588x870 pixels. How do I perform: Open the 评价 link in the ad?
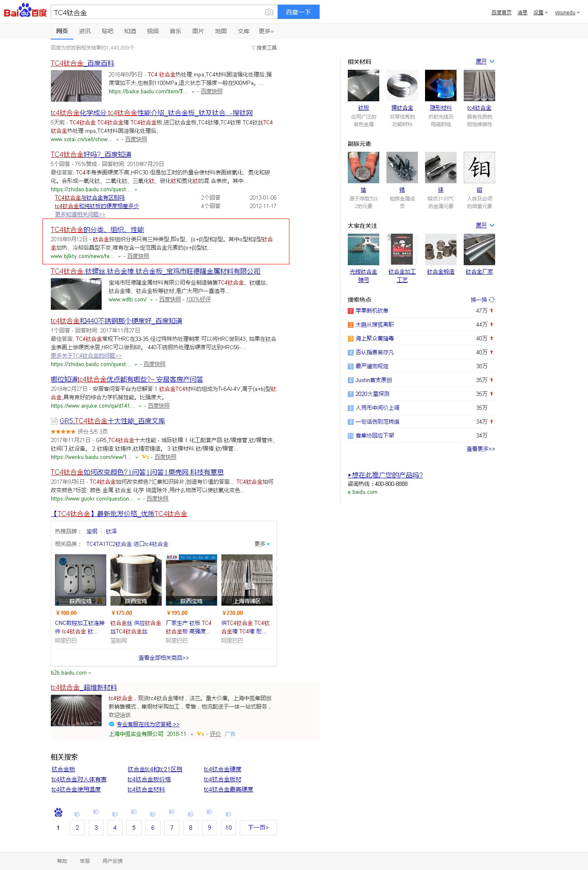coord(215,734)
